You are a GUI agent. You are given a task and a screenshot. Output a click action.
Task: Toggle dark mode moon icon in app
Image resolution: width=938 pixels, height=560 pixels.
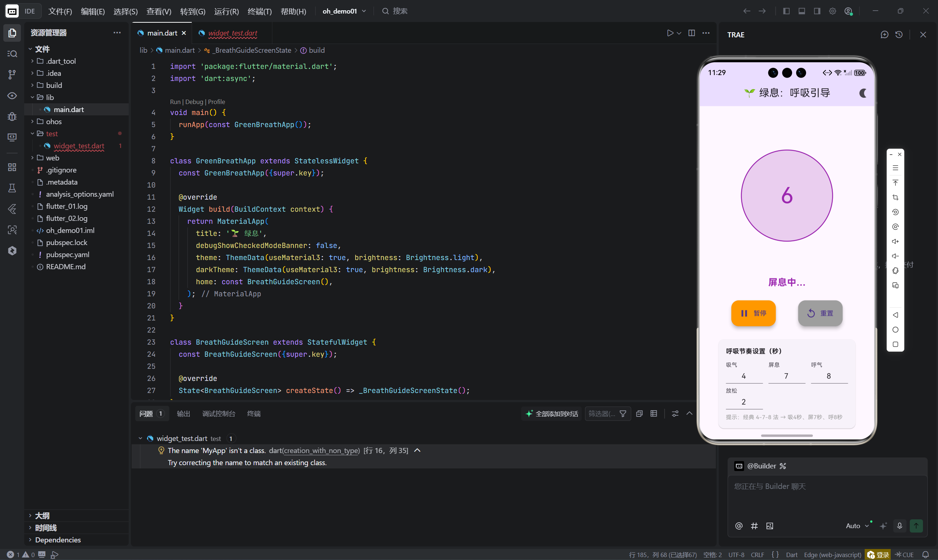click(862, 93)
